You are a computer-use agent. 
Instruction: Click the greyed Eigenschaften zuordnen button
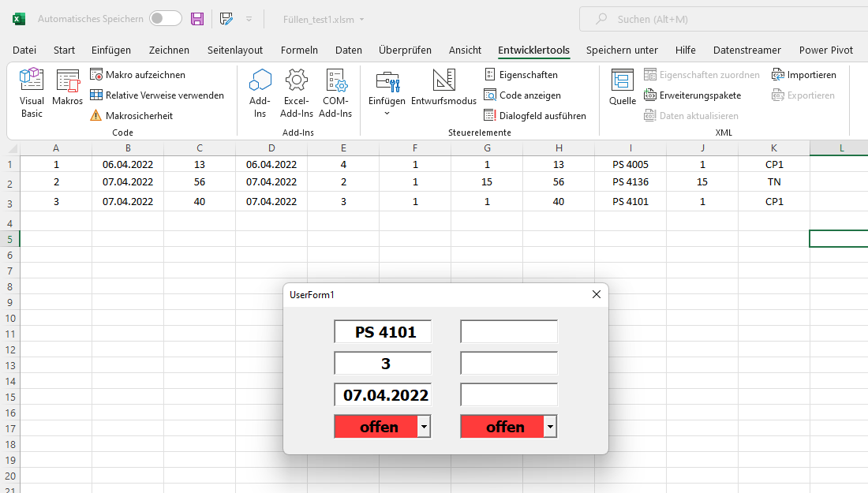point(702,75)
